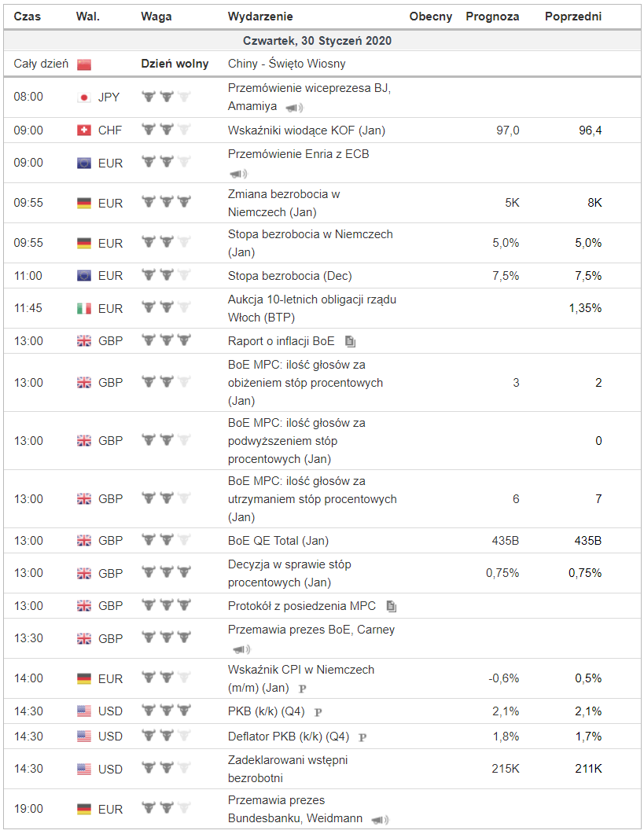
Task: Click P icon next to Wskaźnik CPI w Niemczech
Action: [x=302, y=689]
